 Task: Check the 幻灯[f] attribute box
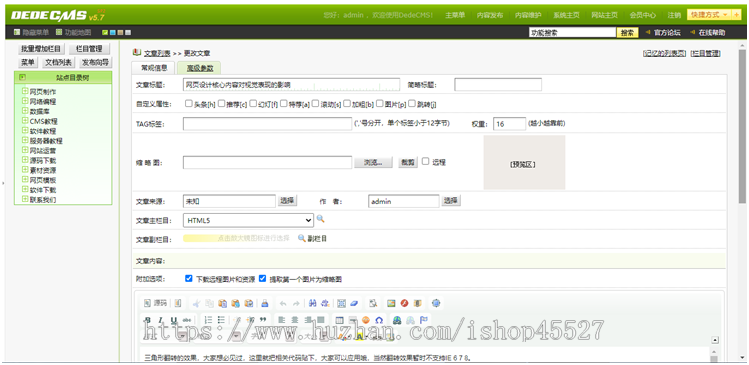click(253, 103)
